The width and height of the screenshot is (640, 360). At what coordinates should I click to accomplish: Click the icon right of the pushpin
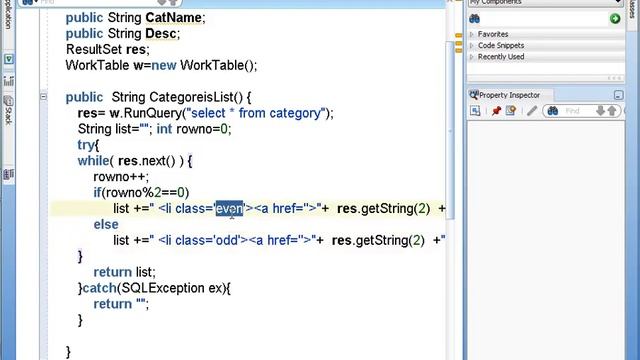click(511, 111)
